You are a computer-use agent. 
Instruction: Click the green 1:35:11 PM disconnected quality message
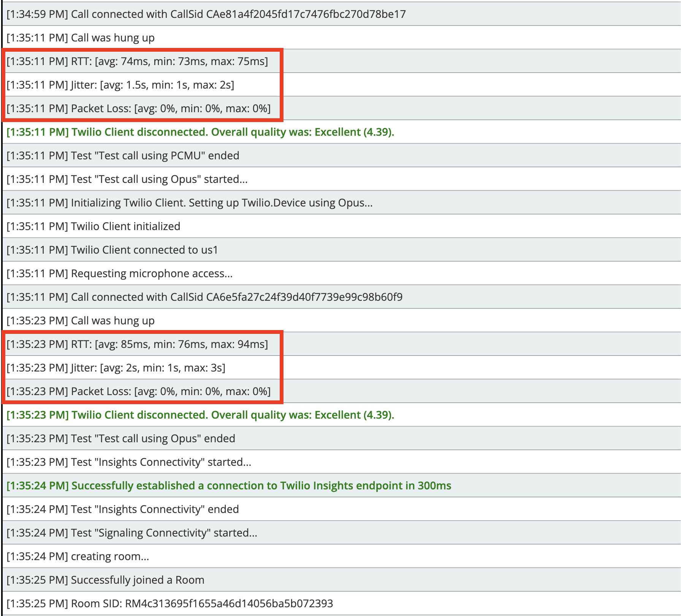tap(200, 132)
